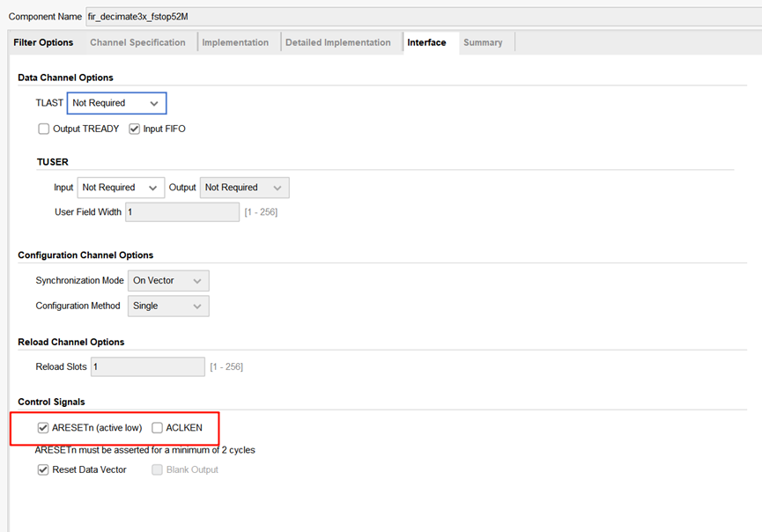Open the TUSER Input dropdown
This screenshot has width=762, height=532.
pyautogui.click(x=121, y=188)
